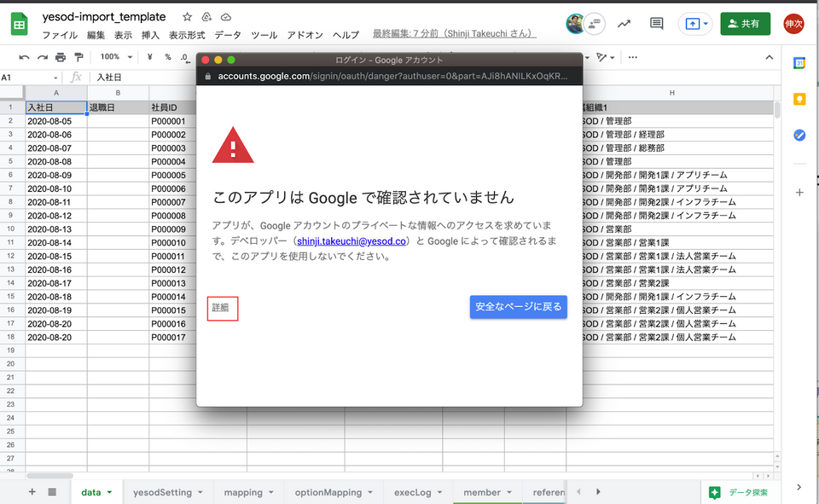The height and width of the screenshot is (504, 819).
Task: Add a new sheet
Action: (32, 491)
